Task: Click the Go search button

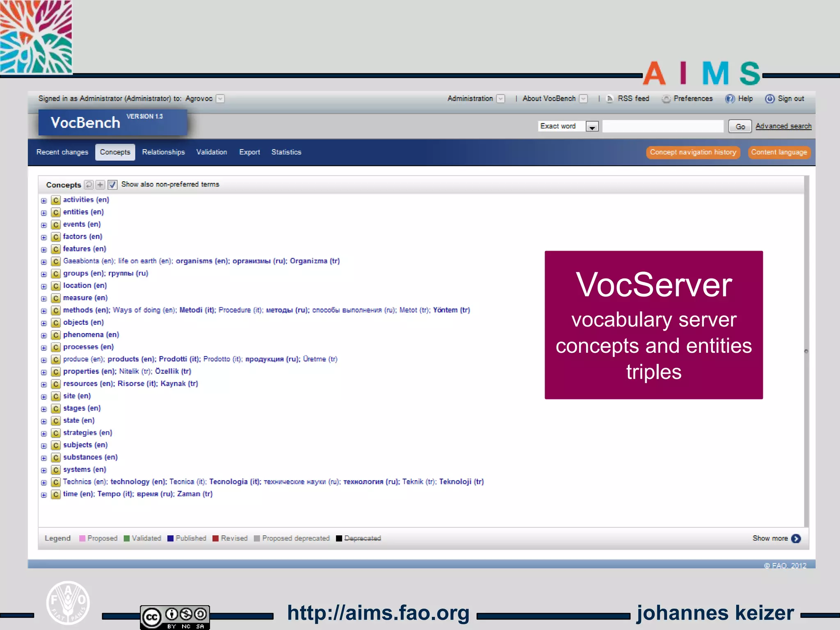Action: pyautogui.click(x=740, y=126)
